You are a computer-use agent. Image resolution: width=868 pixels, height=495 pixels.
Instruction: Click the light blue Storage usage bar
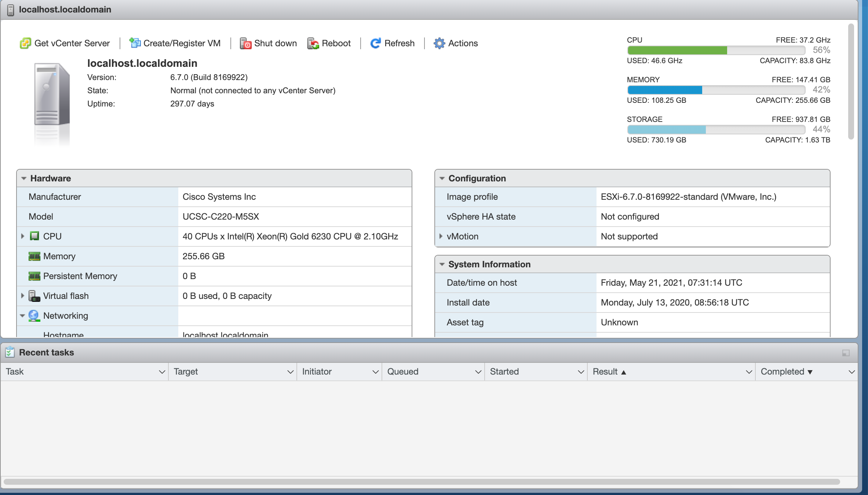[x=667, y=130]
